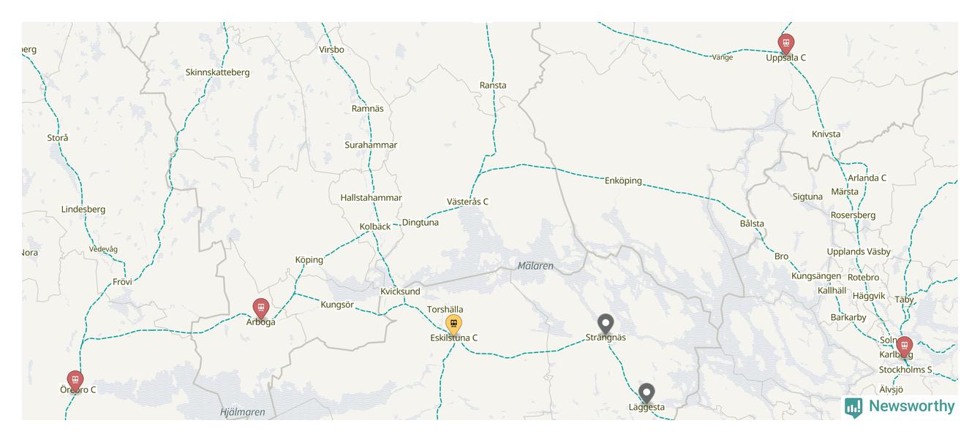980x442 pixels.
Task: Click the red station marker near Karlberg
Action: click(x=905, y=346)
